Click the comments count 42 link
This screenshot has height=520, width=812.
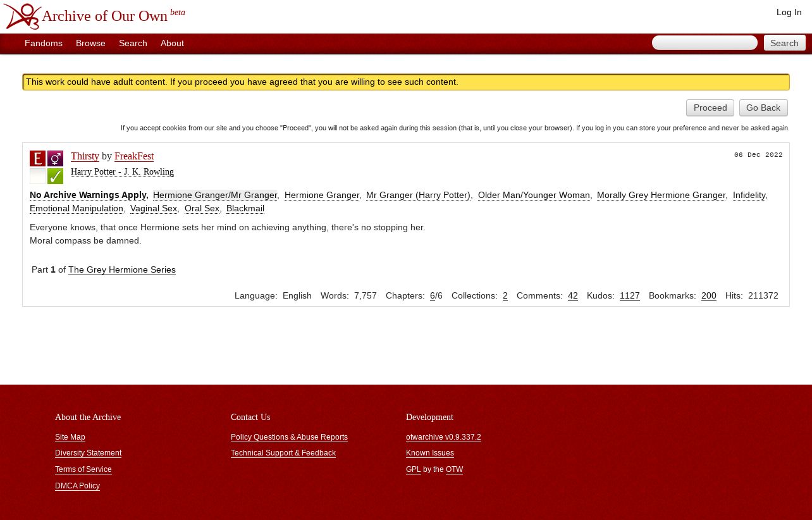[573, 295]
